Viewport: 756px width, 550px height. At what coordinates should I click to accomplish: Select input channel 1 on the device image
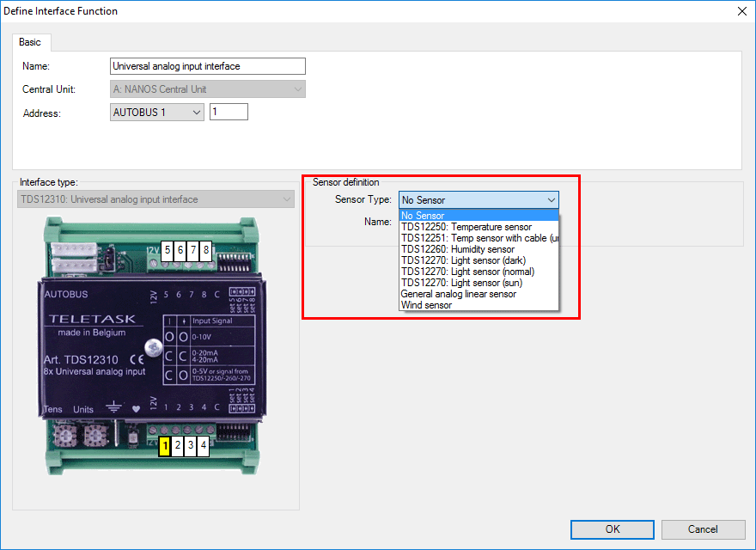tap(165, 446)
